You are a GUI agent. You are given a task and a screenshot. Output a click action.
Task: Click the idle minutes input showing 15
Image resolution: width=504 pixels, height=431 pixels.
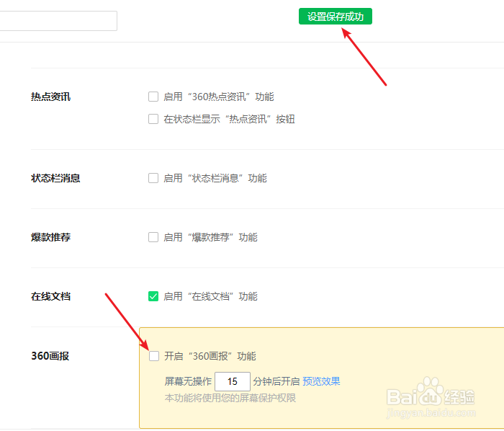(x=233, y=381)
